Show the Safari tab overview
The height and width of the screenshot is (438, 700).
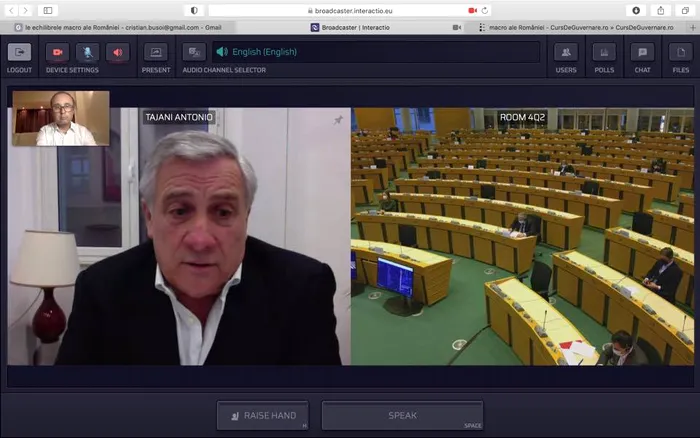tap(685, 10)
